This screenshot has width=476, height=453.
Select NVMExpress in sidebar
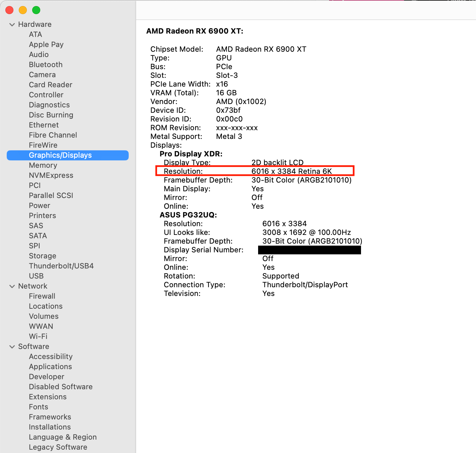pos(51,175)
